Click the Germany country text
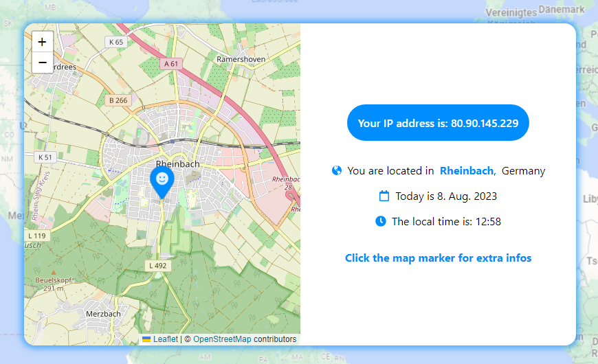Image resolution: width=598 pixels, height=364 pixels. [x=523, y=171]
